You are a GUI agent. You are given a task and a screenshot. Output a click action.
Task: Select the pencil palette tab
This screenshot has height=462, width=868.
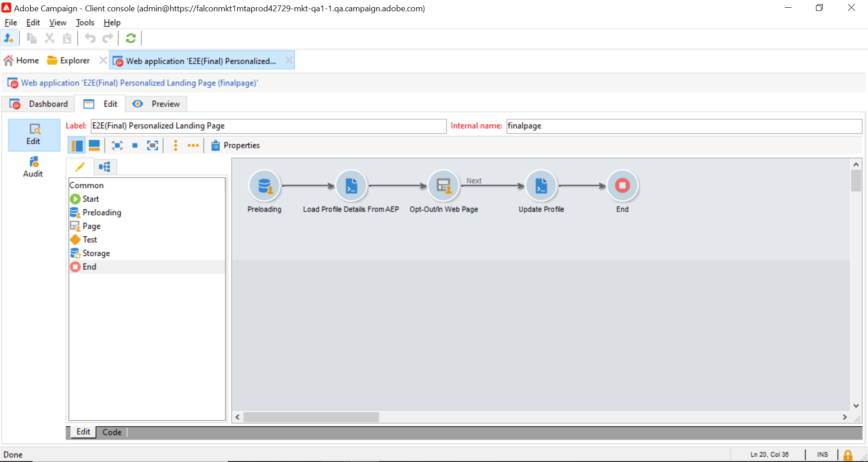(x=80, y=167)
